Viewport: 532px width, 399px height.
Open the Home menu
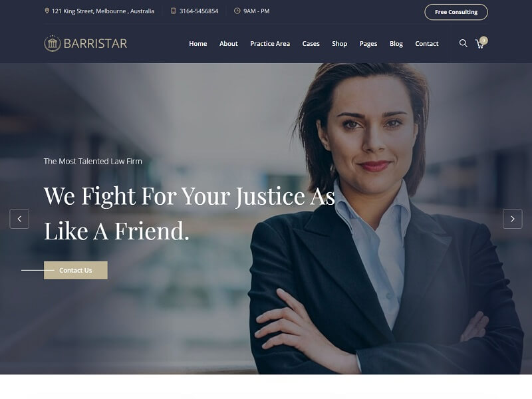pyautogui.click(x=198, y=43)
